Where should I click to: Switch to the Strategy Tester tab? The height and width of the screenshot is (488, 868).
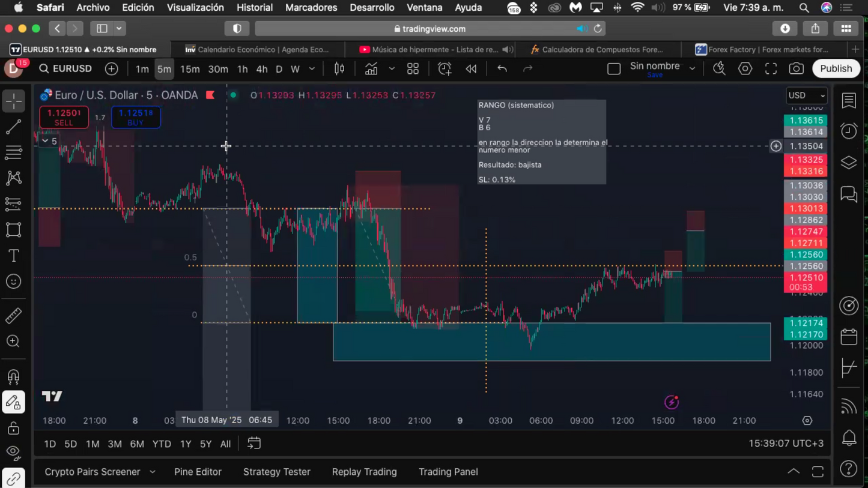(x=276, y=472)
